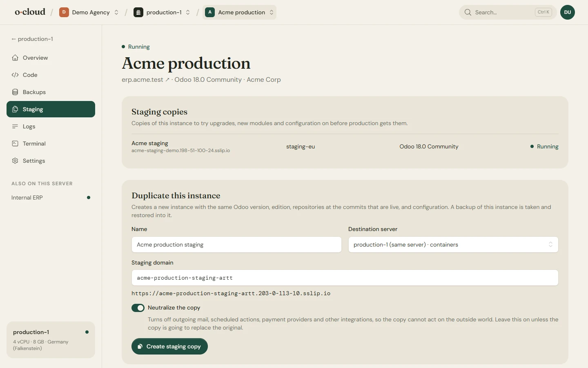Open the Logs page
The height and width of the screenshot is (368, 588).
[x=51, y=126]
